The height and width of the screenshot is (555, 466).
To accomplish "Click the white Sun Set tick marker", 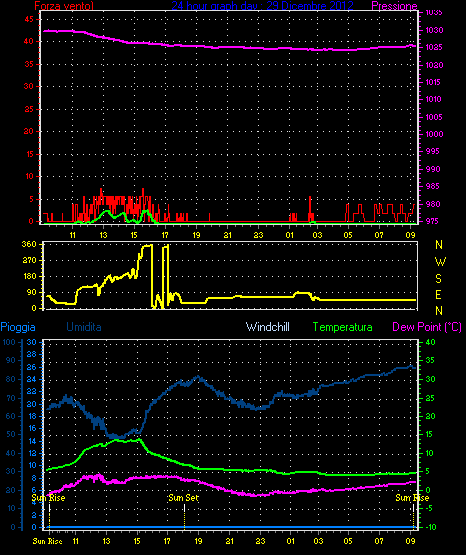I will (x=184, y=508).
